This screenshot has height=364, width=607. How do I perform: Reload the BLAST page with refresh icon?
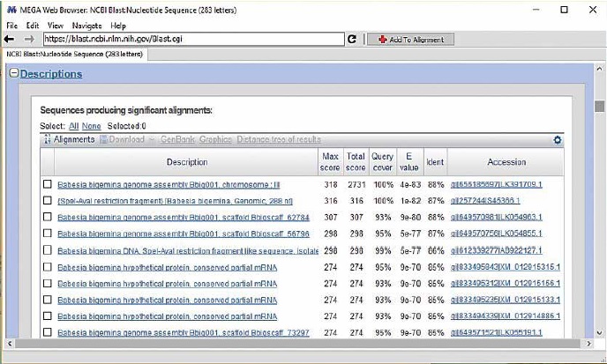[x=352, y=40]
